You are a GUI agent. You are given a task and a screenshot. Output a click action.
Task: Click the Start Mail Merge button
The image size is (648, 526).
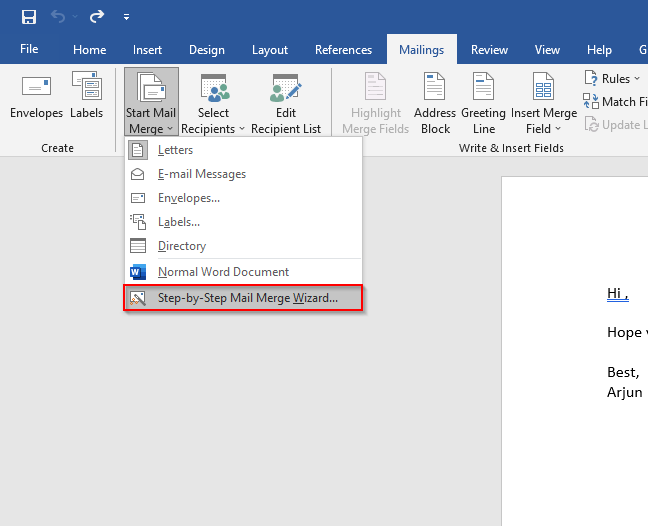pos(151,100)
